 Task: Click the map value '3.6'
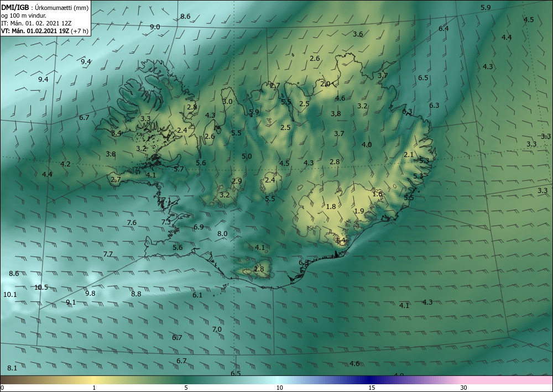pos(358,34)
